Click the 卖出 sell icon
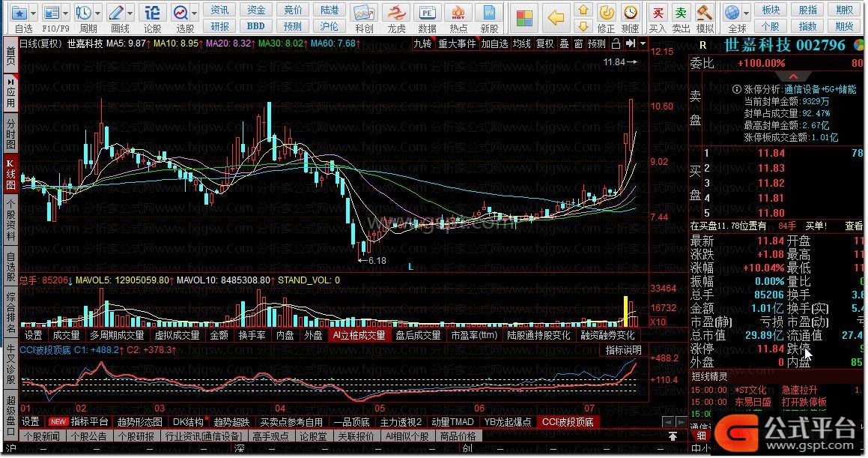The image size is (868, 458). point(680,13)
